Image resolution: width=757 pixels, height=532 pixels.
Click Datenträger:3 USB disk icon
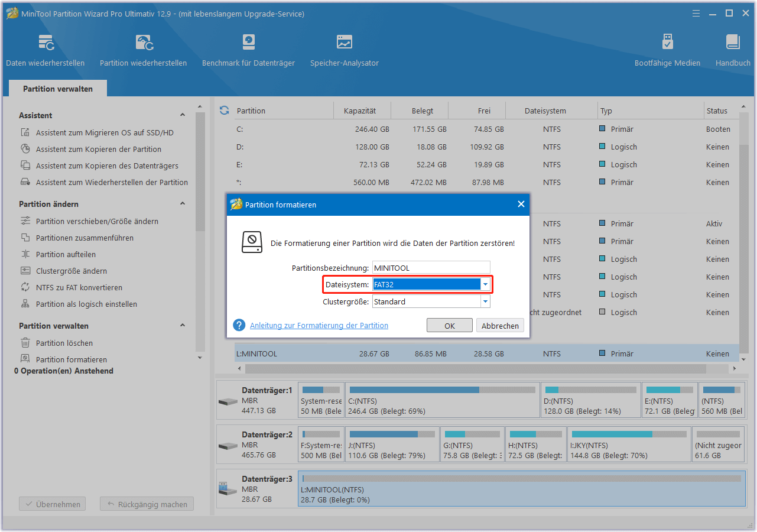228,489
